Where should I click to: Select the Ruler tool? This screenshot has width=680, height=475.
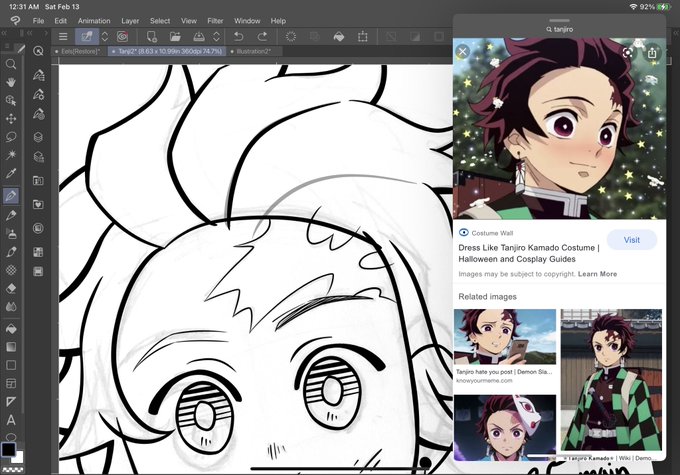pos(11,402)
